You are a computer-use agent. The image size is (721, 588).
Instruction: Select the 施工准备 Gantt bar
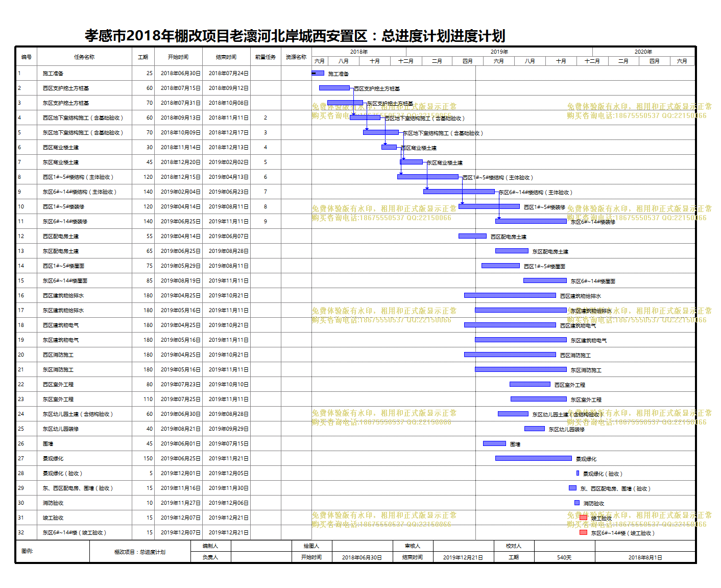(318, 73)
